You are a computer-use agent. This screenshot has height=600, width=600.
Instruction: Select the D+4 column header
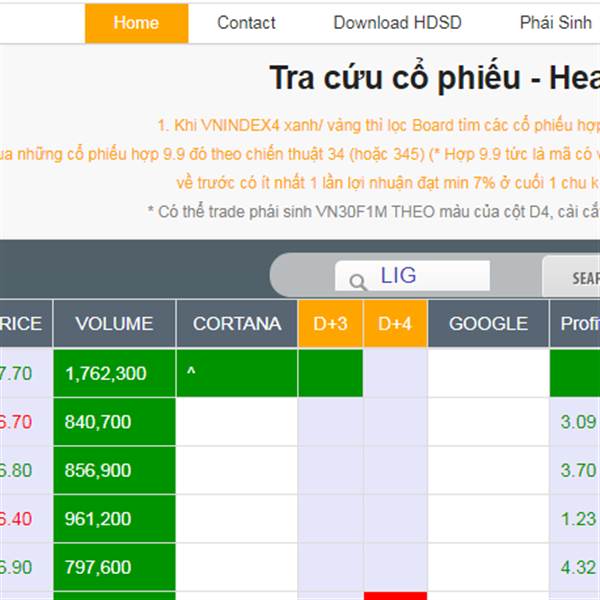(395, 324)
